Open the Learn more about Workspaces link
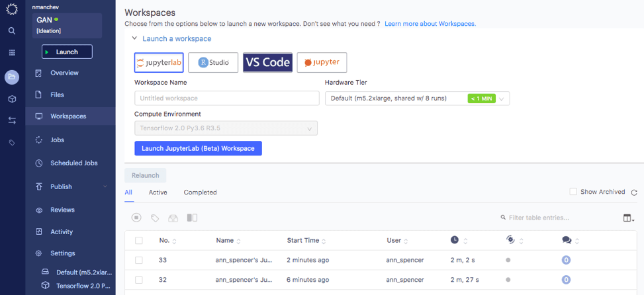This screenshot has width=644, height=295. tap(430, 24)
